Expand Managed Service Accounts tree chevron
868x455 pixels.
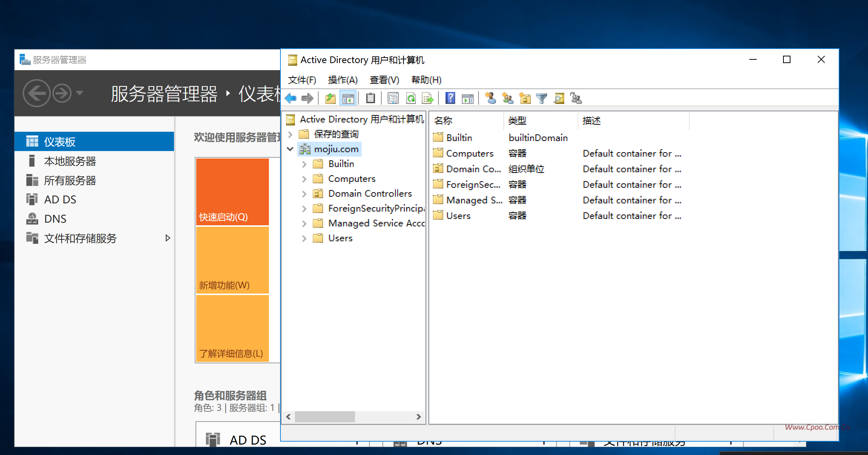pos(305,223)
